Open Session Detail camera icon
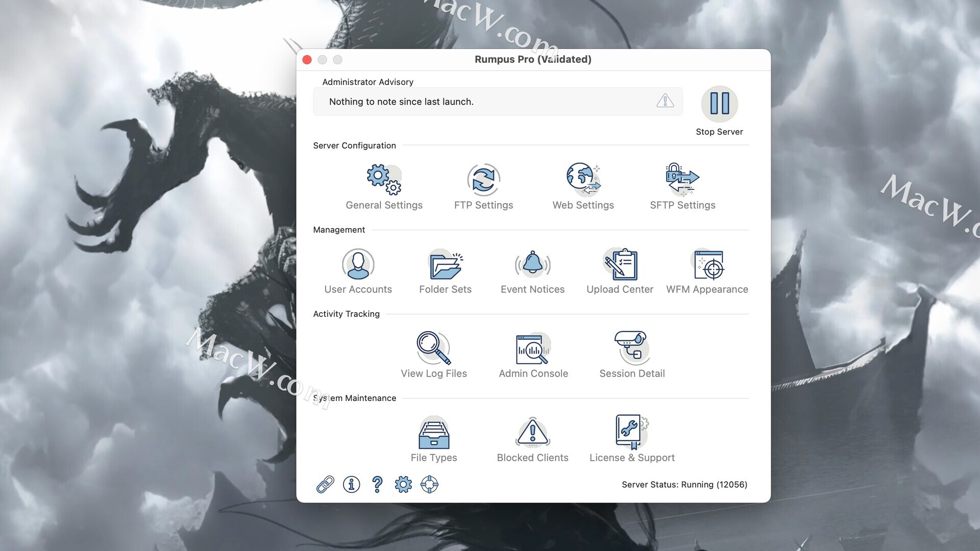 pyautogui.click(x=631, y=347)
